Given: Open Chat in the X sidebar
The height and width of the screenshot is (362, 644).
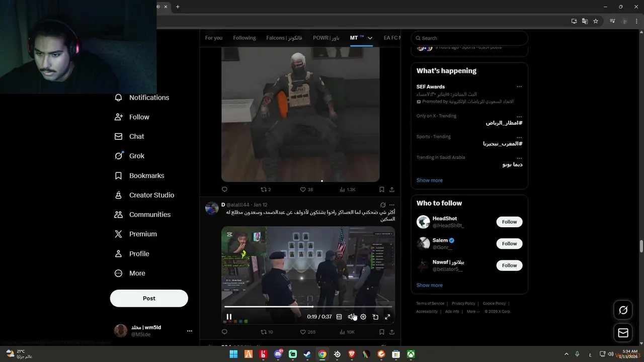Looking at the screenshot, I should (x=129, y=136).
